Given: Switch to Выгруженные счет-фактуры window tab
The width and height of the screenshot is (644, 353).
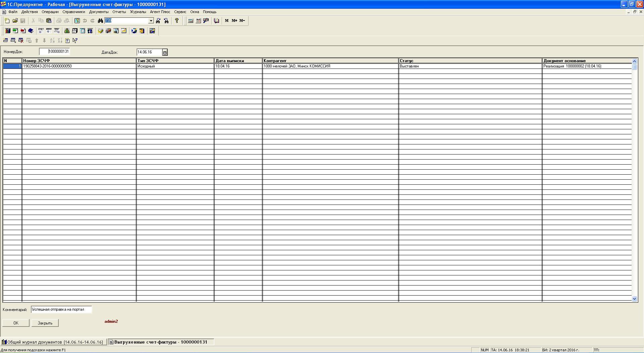Looking at the screenshot, I should [x=161, y=342].
